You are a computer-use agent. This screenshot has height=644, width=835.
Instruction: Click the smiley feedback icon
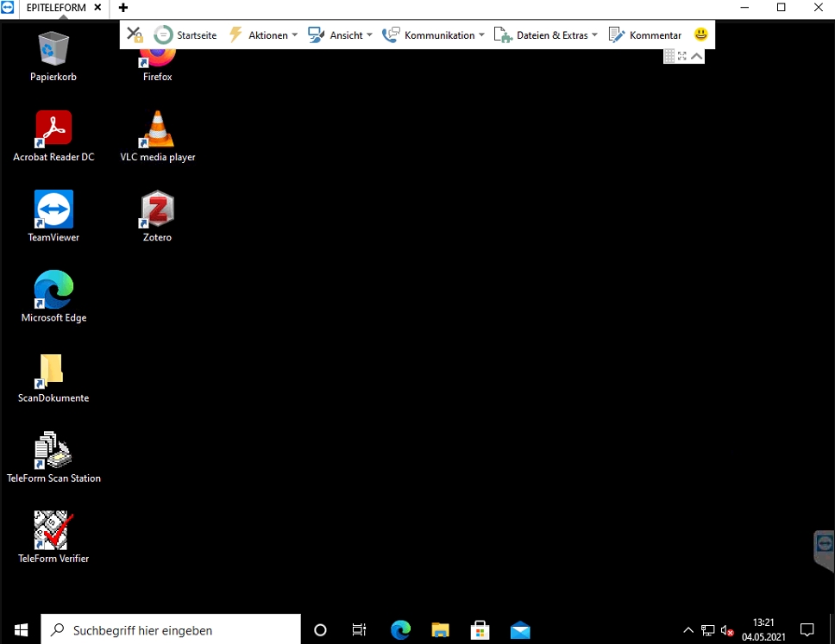[700, 34]
